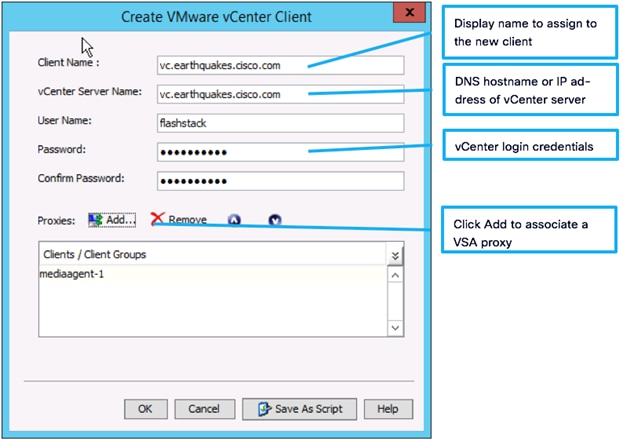Click the Remove proxy button
Image resolution: width=623 pixels, height=441 pixels.
click(179, 219)
